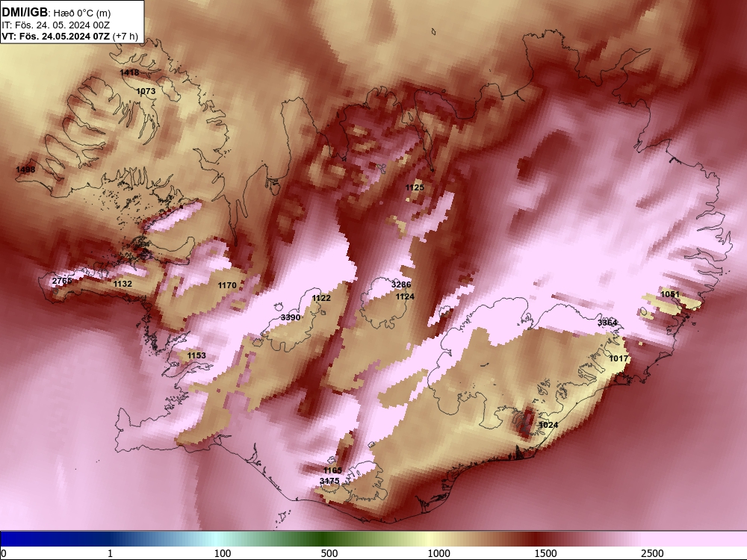Click the colorbar label 1500
Screen dimensions: 747x560
(x=545, y=553)
